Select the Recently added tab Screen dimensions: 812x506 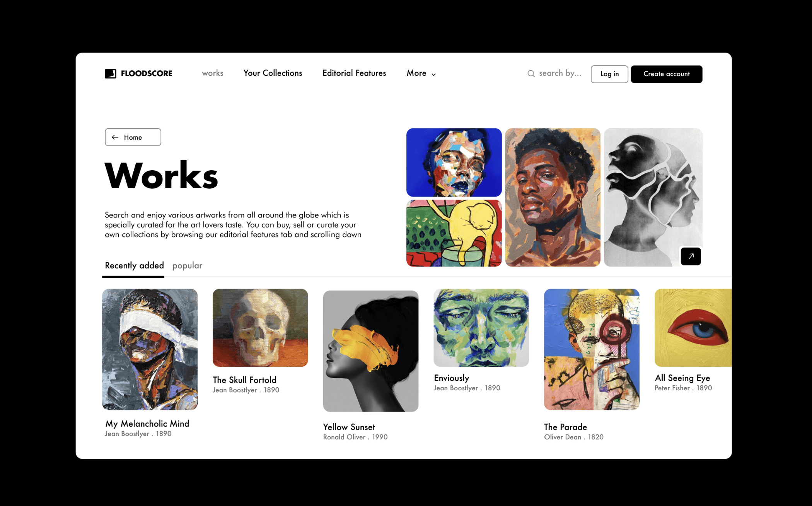click(x=134, y=265)
